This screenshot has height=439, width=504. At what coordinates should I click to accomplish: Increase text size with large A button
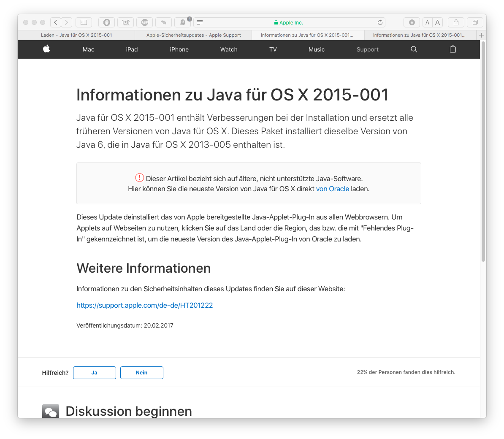coord(437,22)
